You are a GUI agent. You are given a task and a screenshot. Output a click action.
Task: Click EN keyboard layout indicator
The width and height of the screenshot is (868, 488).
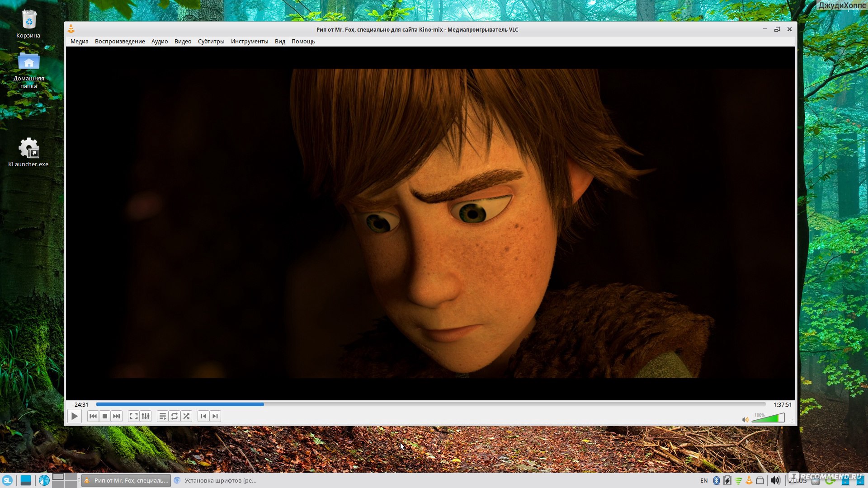(704, 480)
